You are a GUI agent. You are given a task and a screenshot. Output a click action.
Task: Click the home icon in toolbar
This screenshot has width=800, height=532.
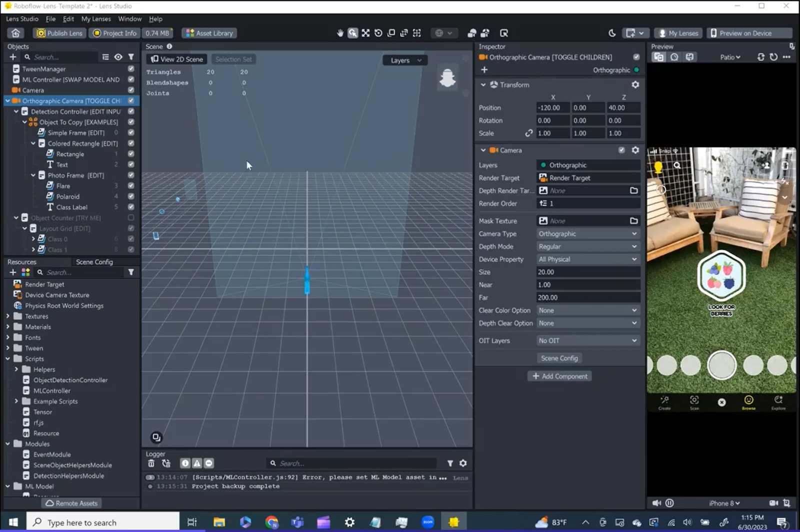point(15,33)
